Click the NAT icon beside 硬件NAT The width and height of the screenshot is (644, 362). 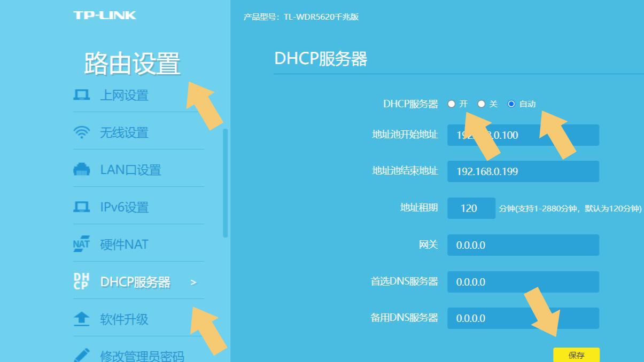(81, 244)
